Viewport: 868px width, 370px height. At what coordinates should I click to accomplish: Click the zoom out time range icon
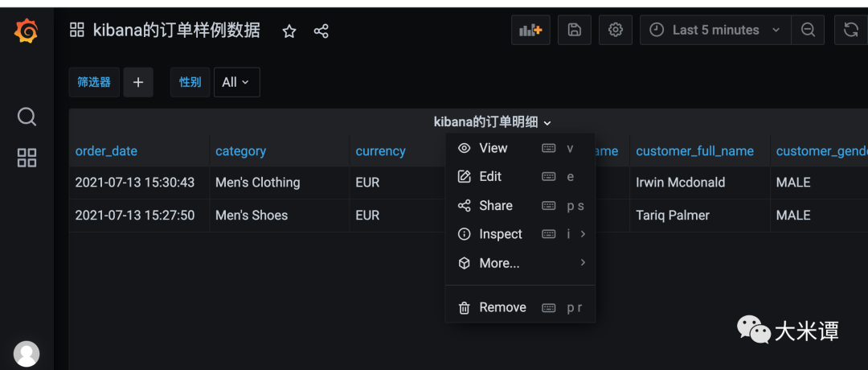click(808, 30)
